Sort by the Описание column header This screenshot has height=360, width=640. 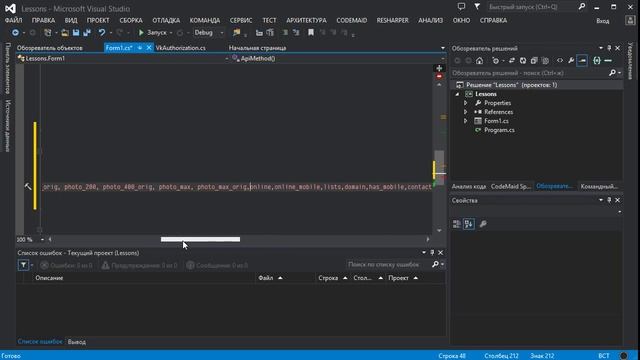click(49, 278)
